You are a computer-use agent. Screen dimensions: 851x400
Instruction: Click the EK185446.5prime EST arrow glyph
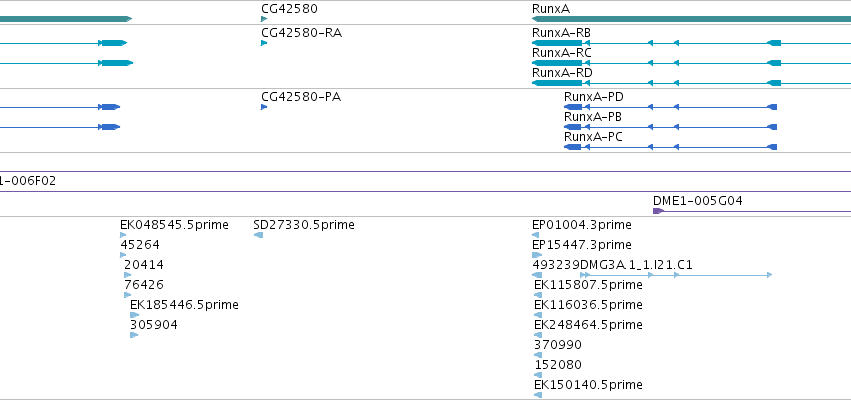(135, 315)
